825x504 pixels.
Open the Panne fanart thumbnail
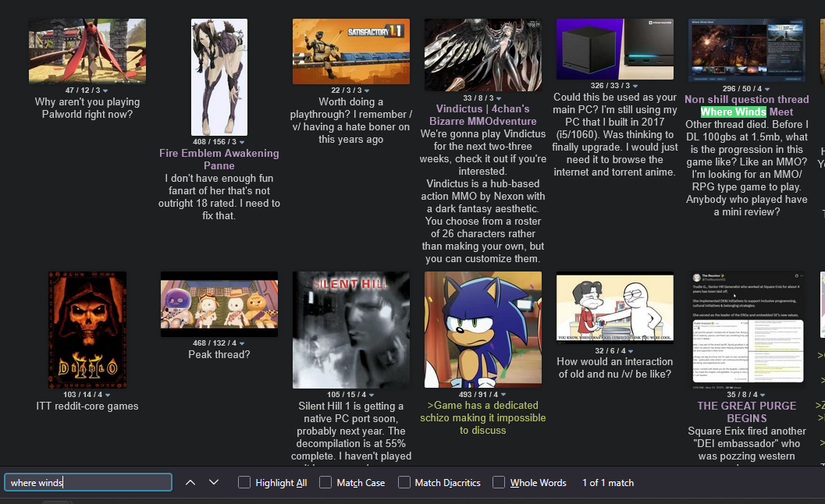(219, 77)
